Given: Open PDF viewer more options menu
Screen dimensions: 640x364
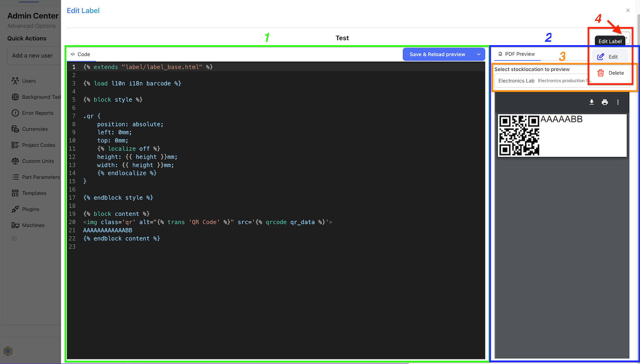Looking at the screenshot, I should tap(618, 102).
